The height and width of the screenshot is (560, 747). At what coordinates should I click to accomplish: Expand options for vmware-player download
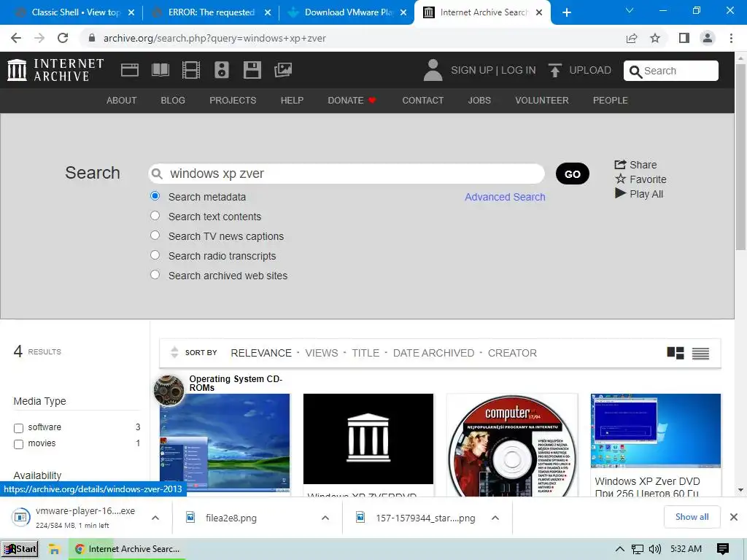[155, 518]
